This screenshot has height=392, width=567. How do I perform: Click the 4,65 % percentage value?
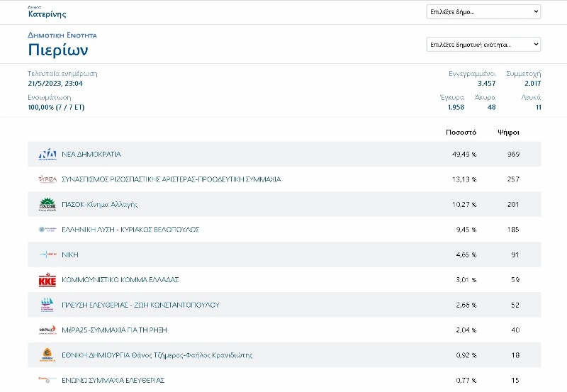pos(466,255)
